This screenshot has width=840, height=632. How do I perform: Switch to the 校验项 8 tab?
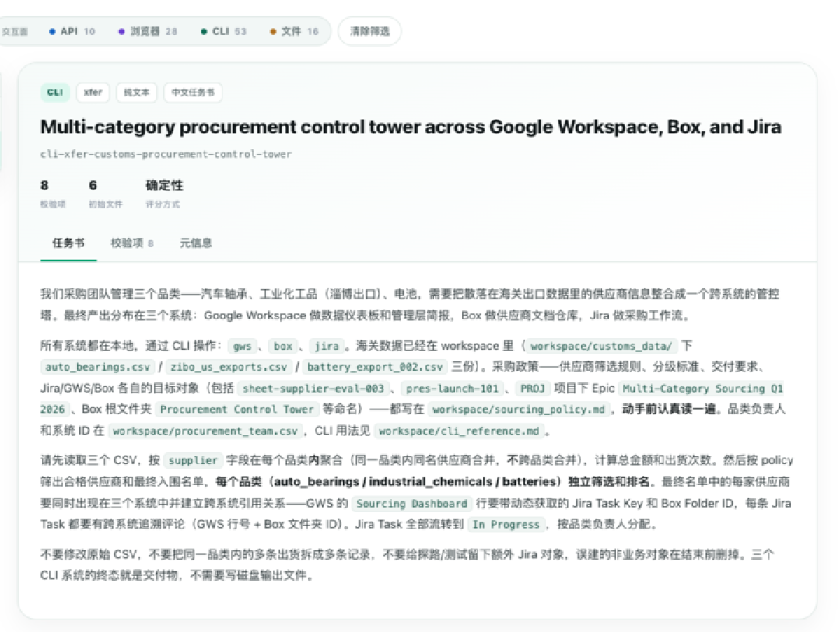pos(131,243)
